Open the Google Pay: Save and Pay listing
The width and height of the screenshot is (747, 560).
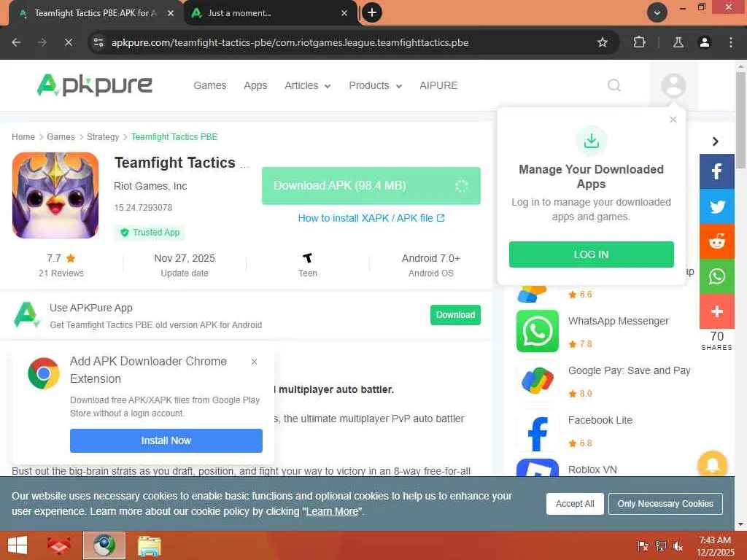point(630,370)
